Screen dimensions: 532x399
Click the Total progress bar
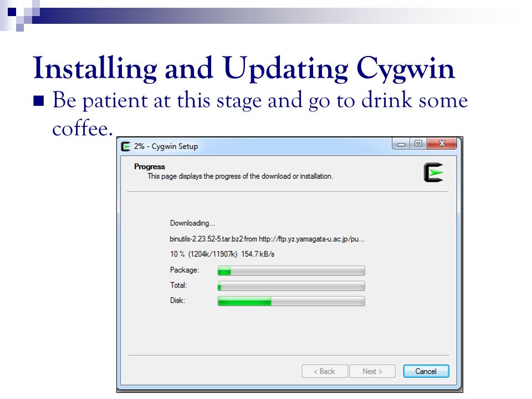click(291, 286)
